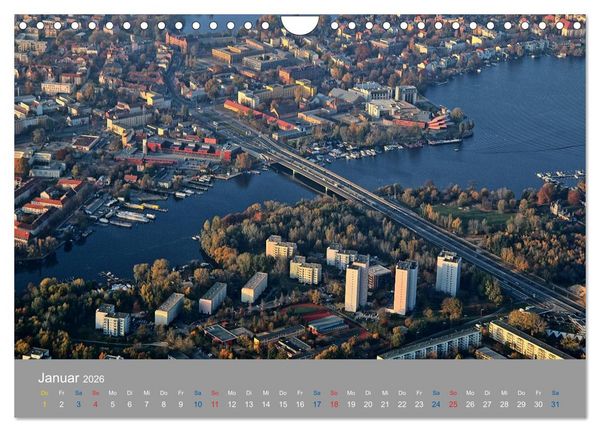Image resolution: width=600 pixels, height=432 pixels.
Task: Open the aerial city photo with bridge
Action: [x=300, y=187]
